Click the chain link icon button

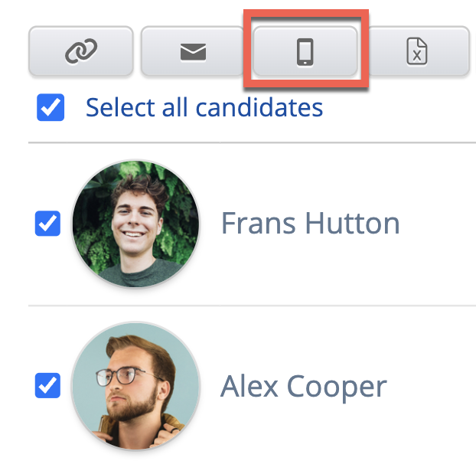(x=80, y=51)
